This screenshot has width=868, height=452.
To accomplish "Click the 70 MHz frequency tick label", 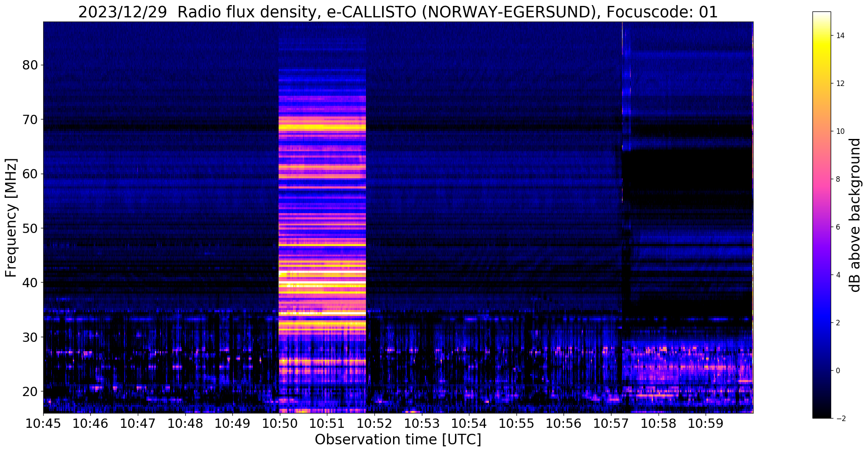I will click(30, 119).
